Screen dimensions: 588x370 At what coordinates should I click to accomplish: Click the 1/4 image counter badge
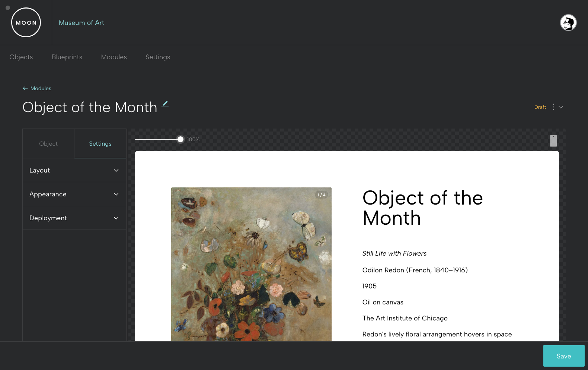pos(322,195)
